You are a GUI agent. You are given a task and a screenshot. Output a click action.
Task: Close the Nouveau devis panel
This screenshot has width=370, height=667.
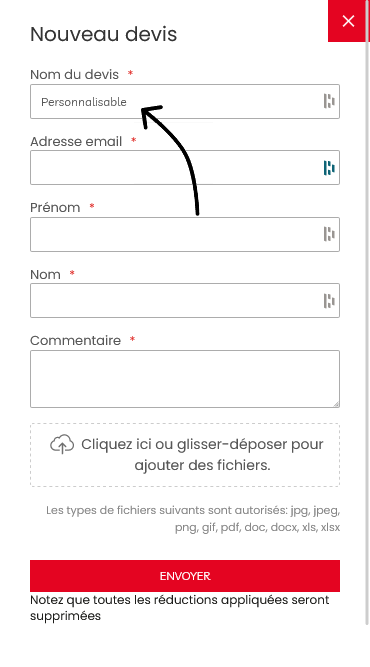tap(348, 21)
